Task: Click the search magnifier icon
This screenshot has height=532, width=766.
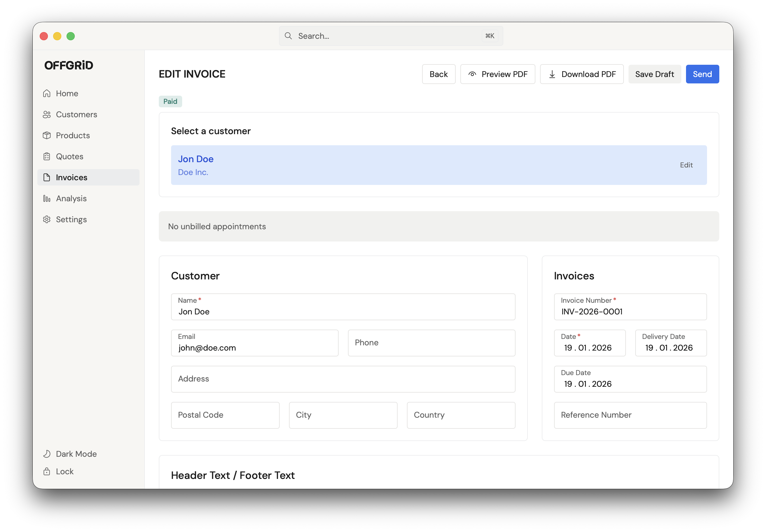Action: (288, 36)
